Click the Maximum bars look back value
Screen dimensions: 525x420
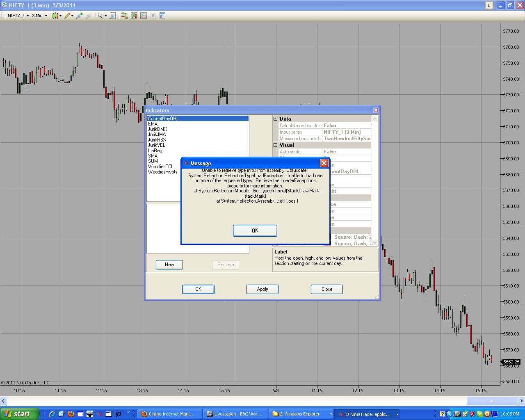click(347, 139)
